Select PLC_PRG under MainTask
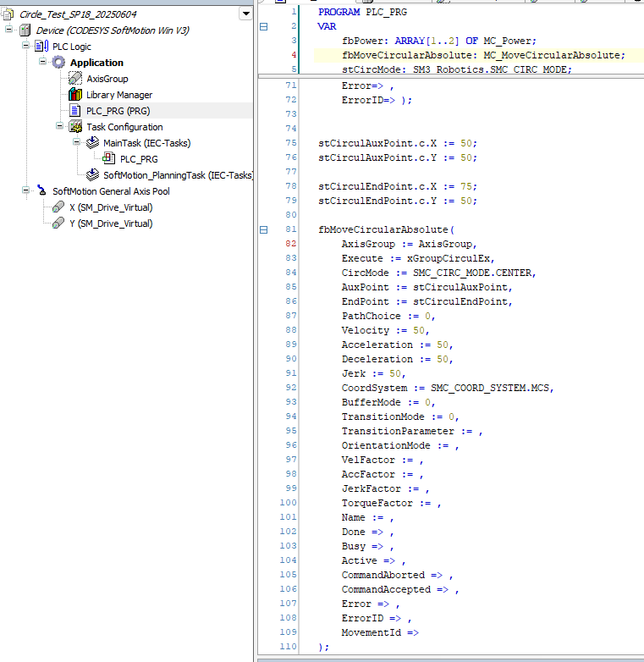Screen dimensions: 644x662 coord(139,159)
